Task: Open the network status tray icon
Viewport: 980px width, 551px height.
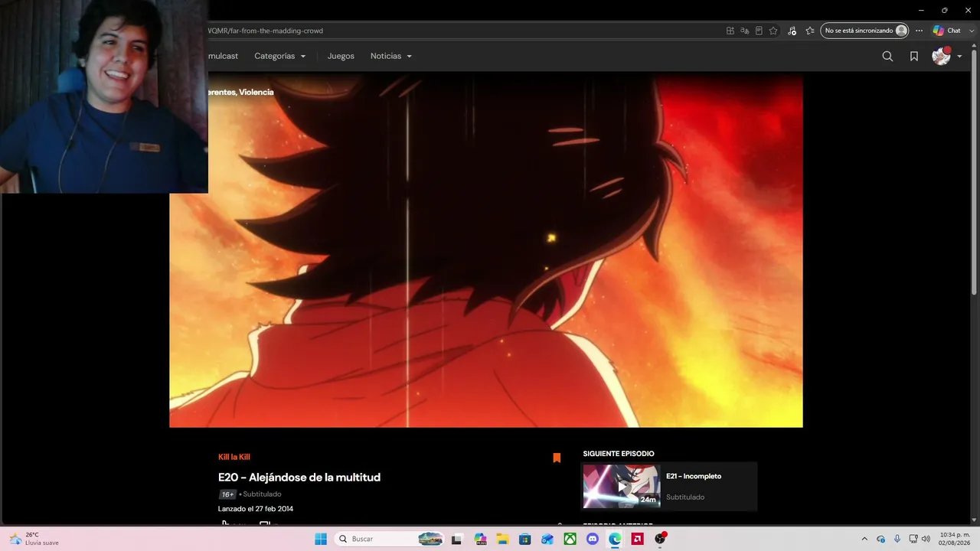Action: click(x=913, y=539)
